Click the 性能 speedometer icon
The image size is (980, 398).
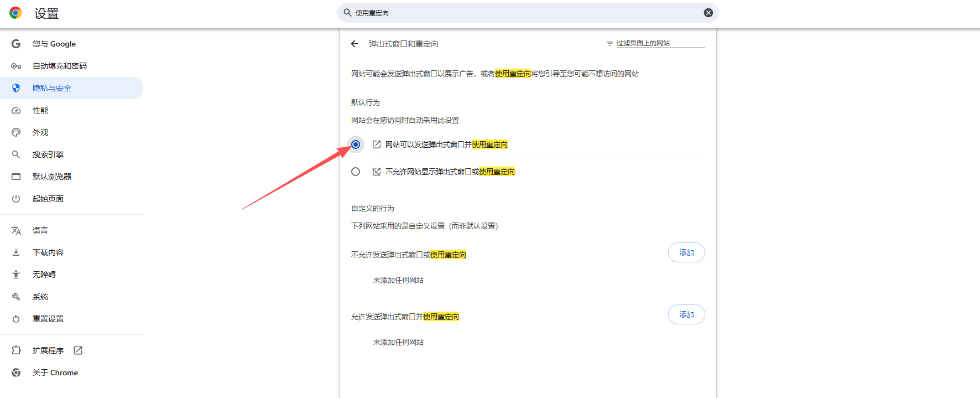tap(16, 110)
